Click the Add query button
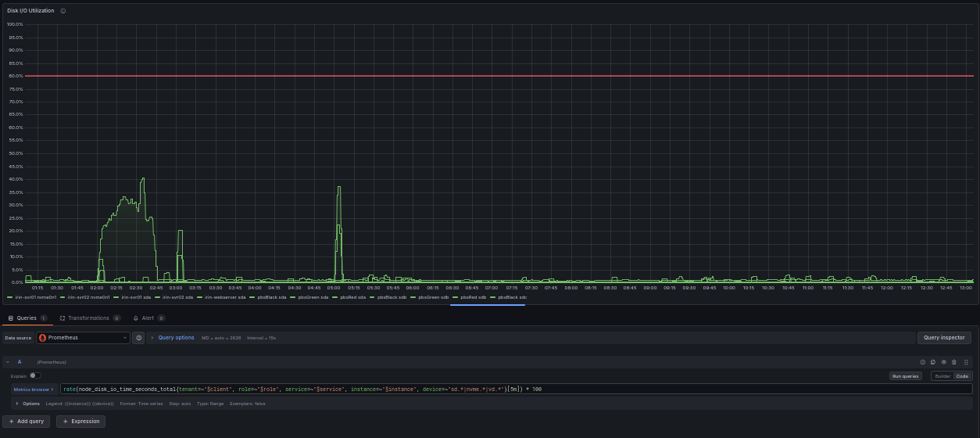Viewport: 980px width, 438px height. coord(27,421)
